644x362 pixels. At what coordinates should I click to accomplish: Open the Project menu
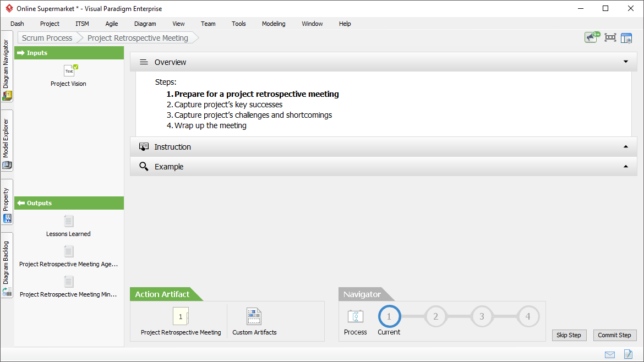[50, 24]
